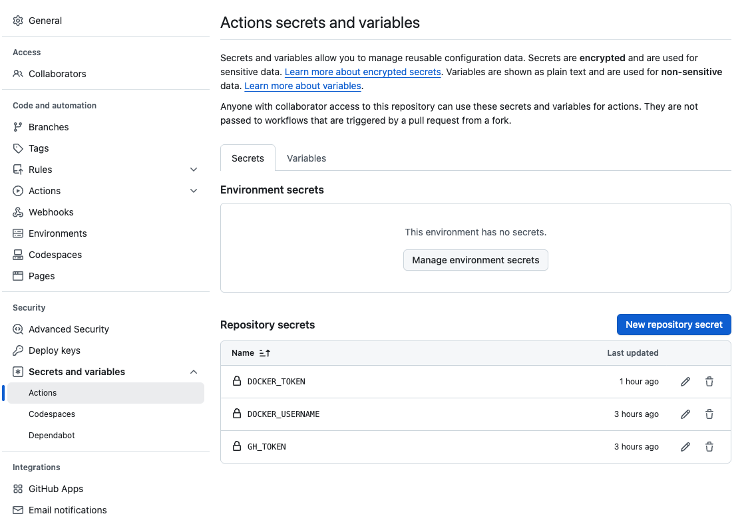Delete the DOCKER_TOKEN secret trash icon

pyautogui.click(x=709, y=382)
